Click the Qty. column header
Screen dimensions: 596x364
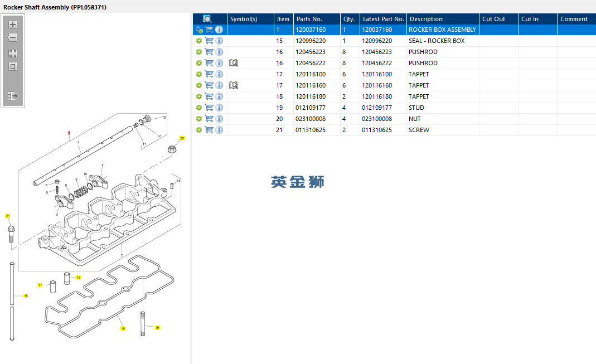coord(350,19)
